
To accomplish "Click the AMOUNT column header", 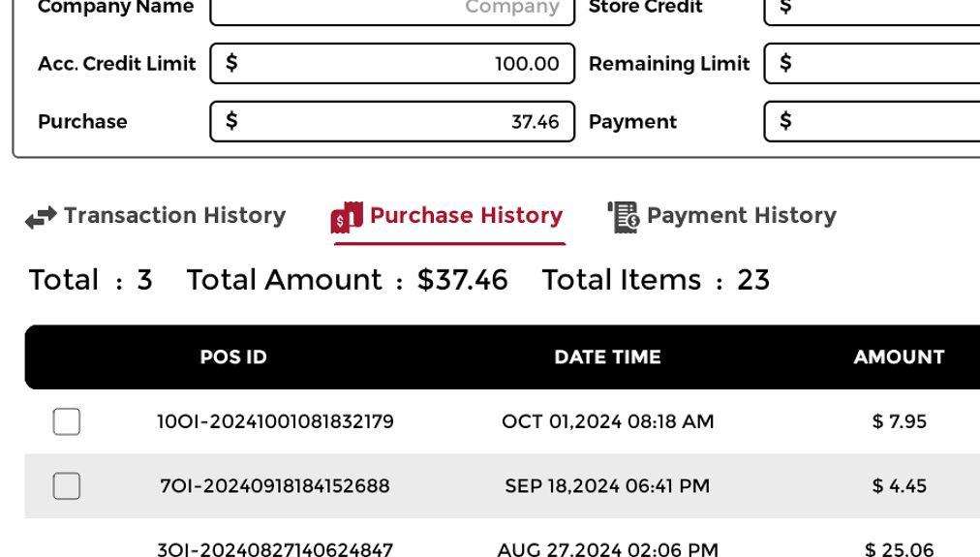I will point(899,356).
